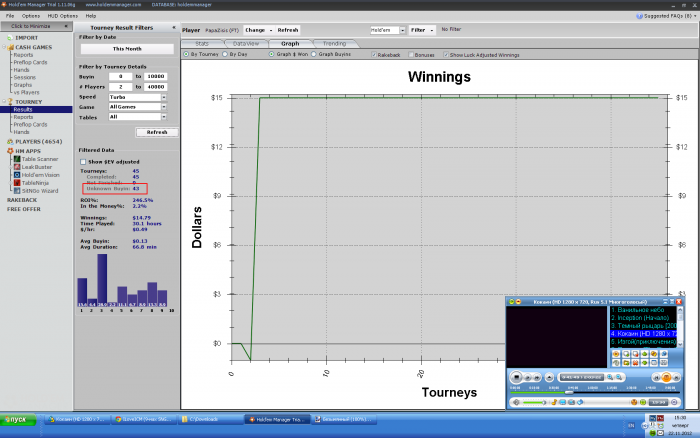The image size is (700, 438).
Task: Toggle the Rakeback checkbox
Action: click(x=374, y=54)
